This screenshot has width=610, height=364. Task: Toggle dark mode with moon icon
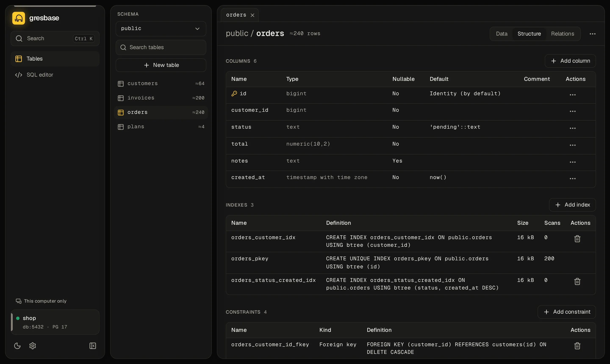[x=17, y=346]
